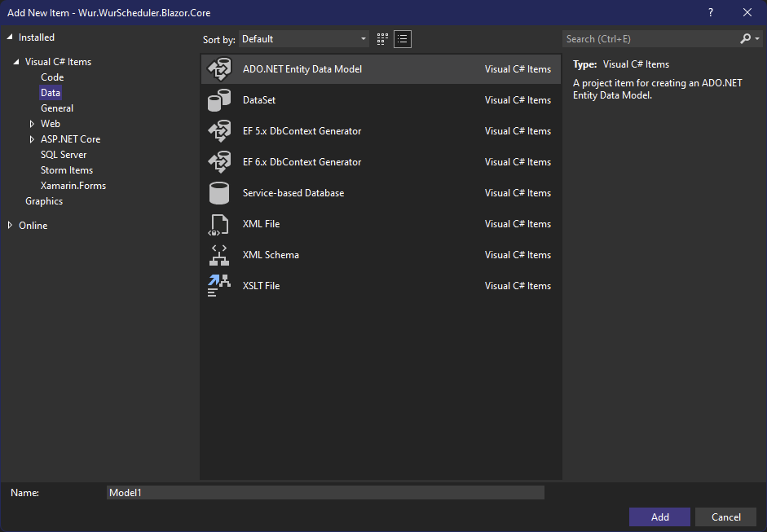Viewport: 767px width, 532px height.
Task: Switch to small icons list view
Action: [x=403, y=39]
